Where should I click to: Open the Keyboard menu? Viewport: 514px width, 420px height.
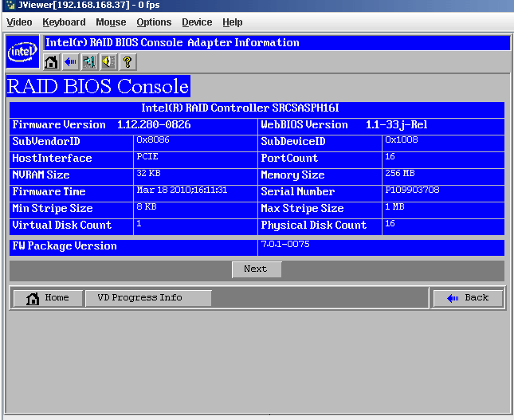[64, 22]
